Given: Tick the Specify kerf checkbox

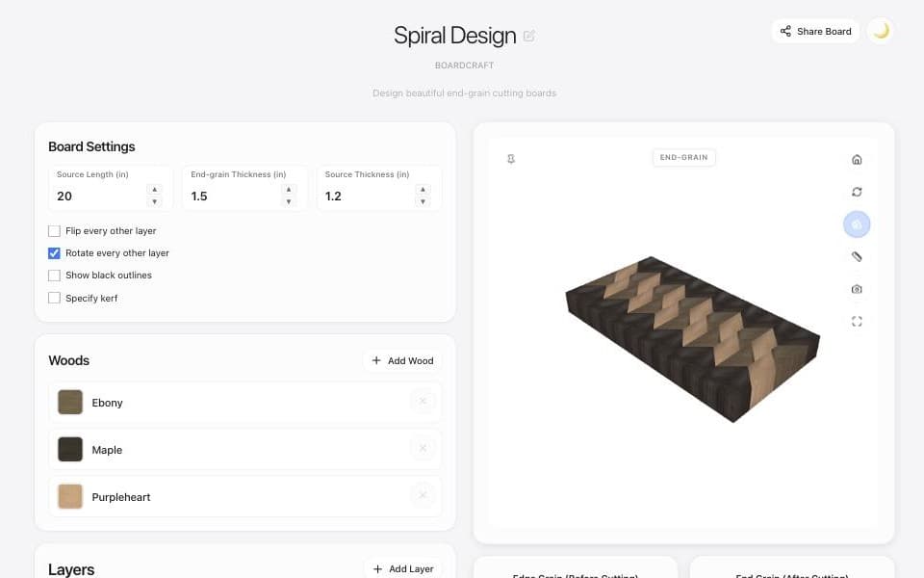Looking at the screenshot, I should click(x=54, y=298).
